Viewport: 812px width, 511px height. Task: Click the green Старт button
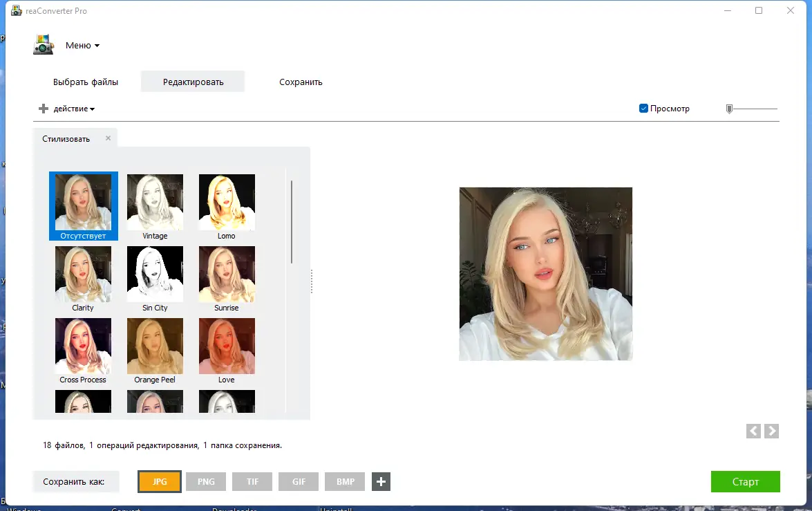(x=745, y=481)
